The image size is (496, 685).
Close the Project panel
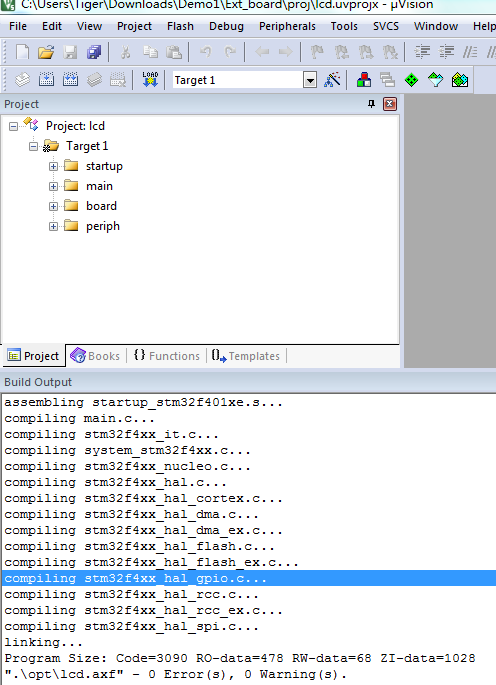pyautogui.click(x=390, y=104)
